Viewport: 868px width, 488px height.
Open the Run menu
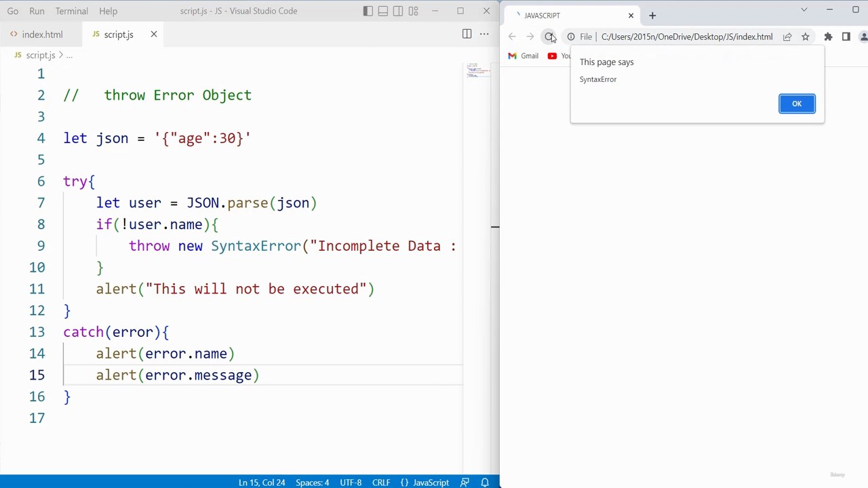click(x=37, y=11)
